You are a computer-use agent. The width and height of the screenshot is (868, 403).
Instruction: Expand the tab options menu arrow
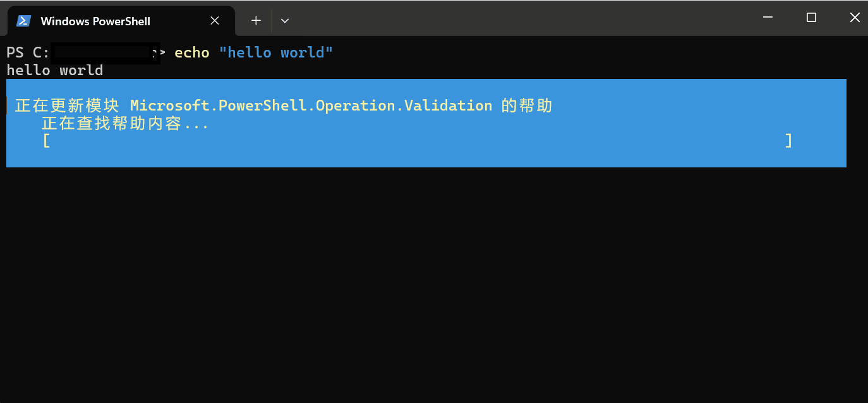[284, 20]
